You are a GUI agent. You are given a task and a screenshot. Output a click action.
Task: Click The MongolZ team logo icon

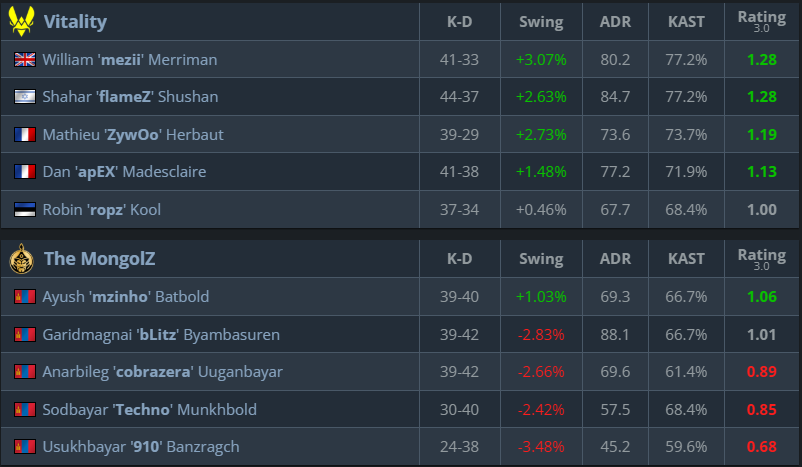tap(22, 259)
